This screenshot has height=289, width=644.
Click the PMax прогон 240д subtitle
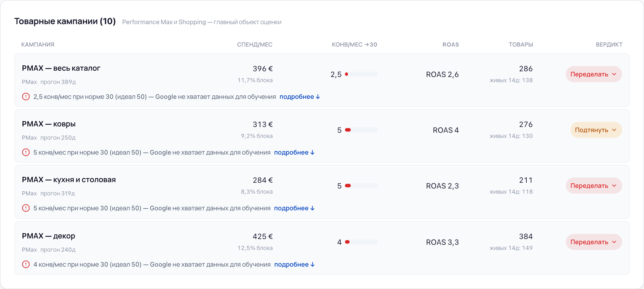click(49, 250)
